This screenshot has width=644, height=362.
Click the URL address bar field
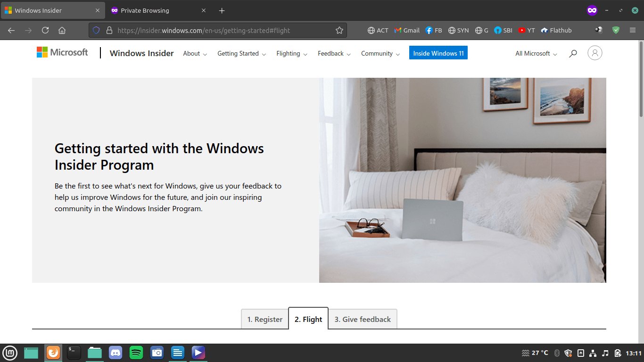(x=218, y=30)
